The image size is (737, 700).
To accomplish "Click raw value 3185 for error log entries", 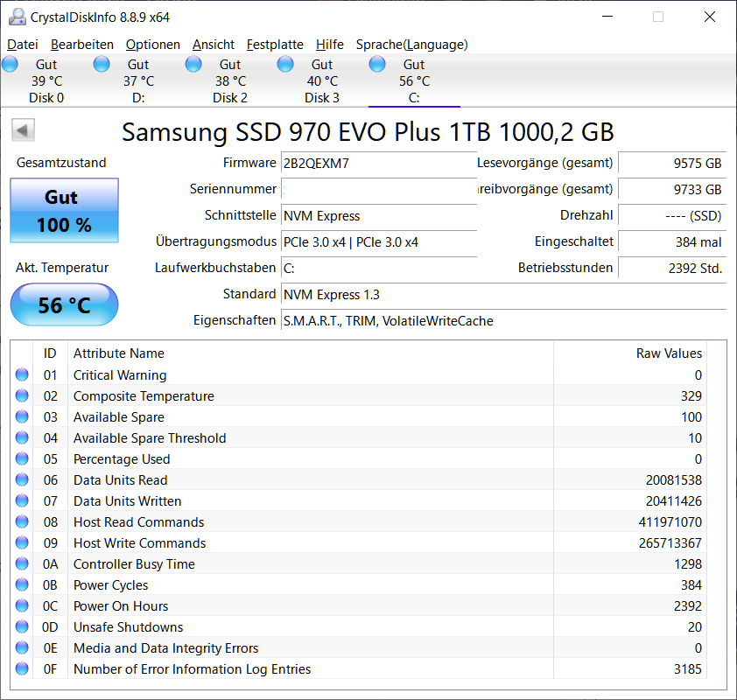I will click(688, 669).
